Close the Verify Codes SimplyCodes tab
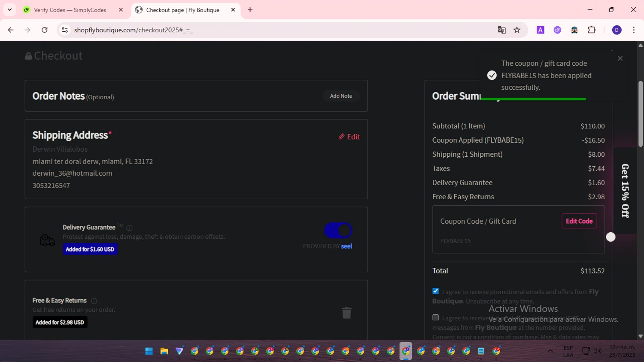 click(121, 10)
